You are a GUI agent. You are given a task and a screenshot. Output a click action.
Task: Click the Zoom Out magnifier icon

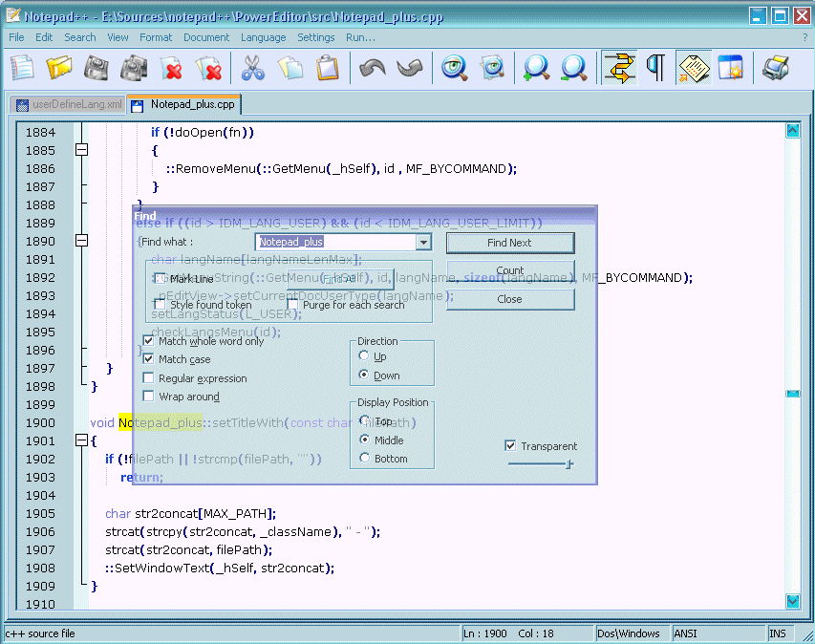point(574,68)
